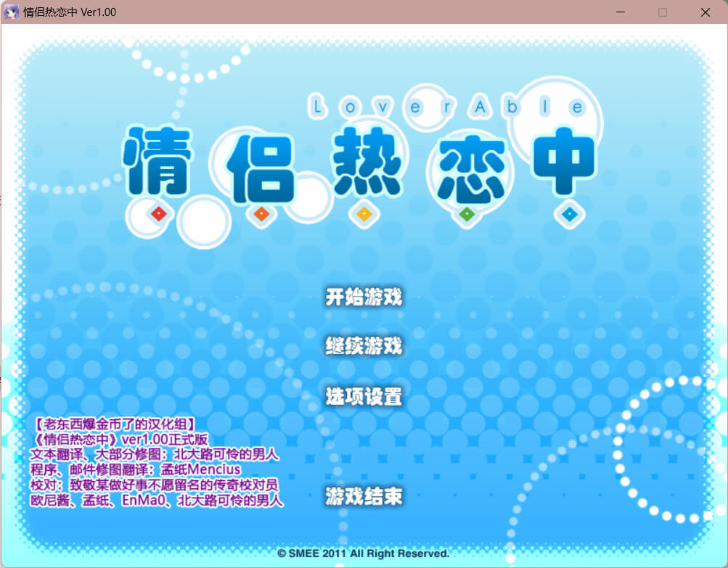Click the LoverAble subtitle text
728x568 pixels.
[446, 107]
